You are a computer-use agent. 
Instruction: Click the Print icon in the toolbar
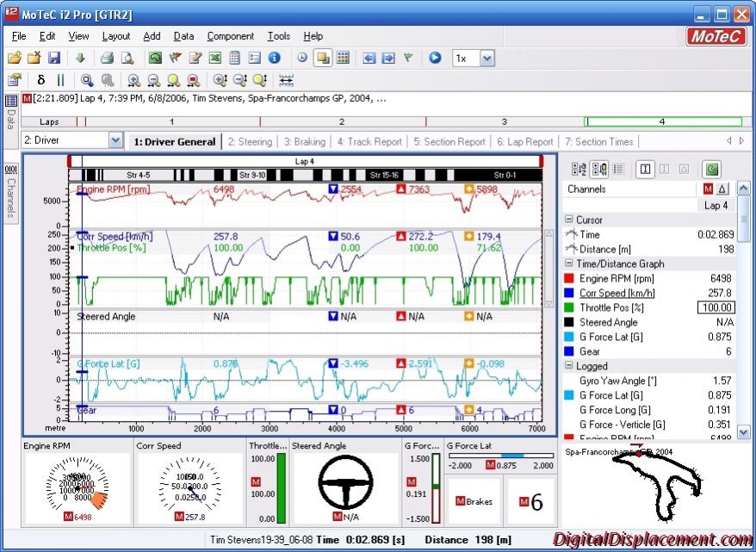[107, 59]
